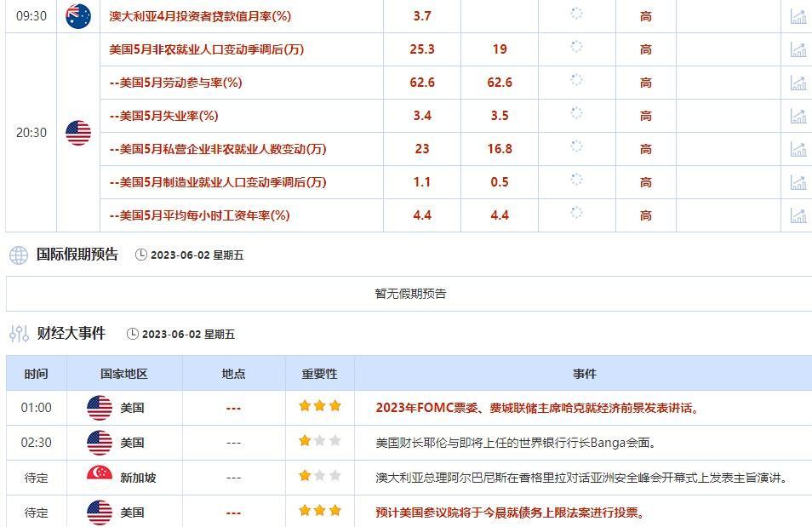Screen dimensions: 812x527
Task: Click the US flag beside 20:30
Action: click(78, 133)
